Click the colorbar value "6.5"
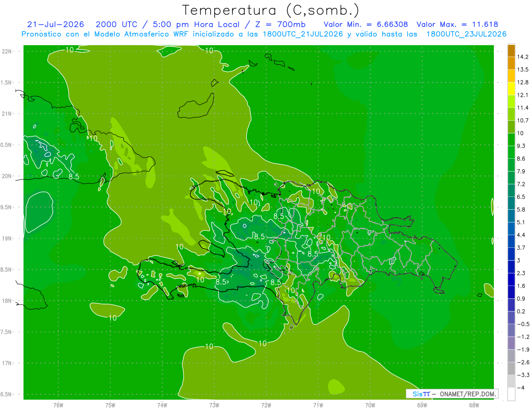This screenshot has height=411, width=532. point(521,197)
